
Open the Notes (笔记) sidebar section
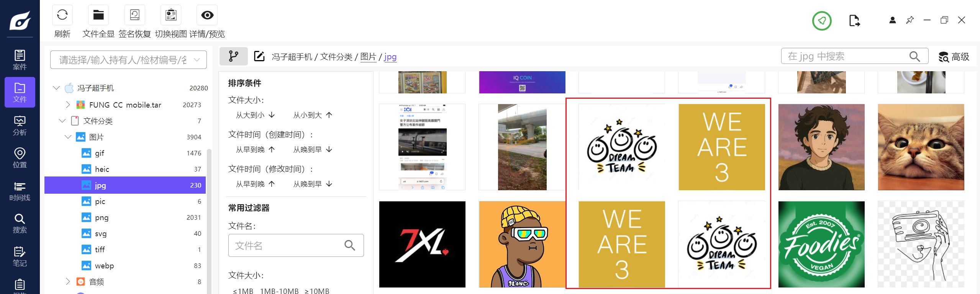tap(20, 256)
